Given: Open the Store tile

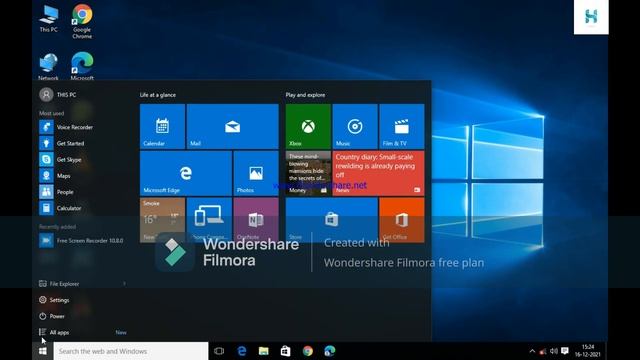Looking at the screenshot, I should [331, 220].
